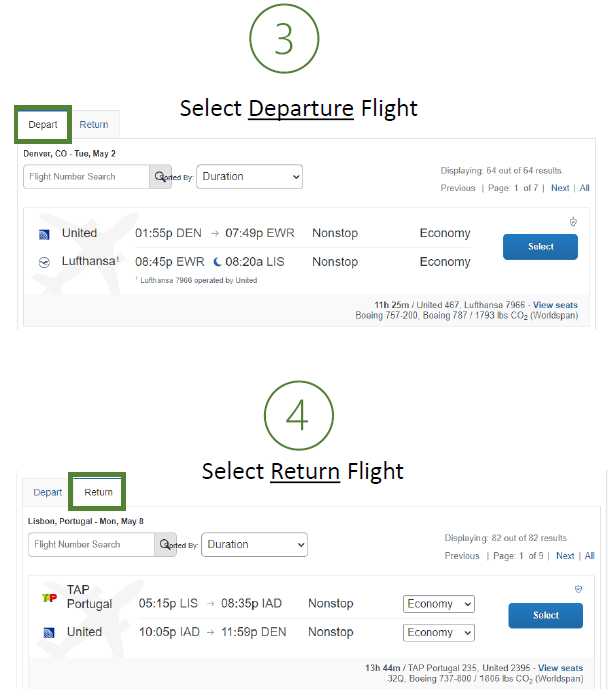The width and height of the screenshot is (610, 695).
Task: Expand the Economy dropdown for United IAD to DEN
Action: pos(439,633)
